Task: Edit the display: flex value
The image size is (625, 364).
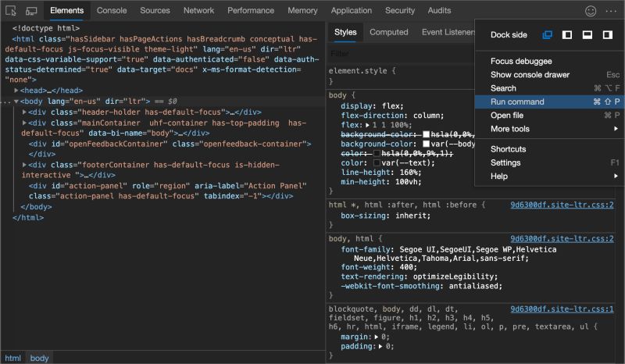Action: click(393, 106)
